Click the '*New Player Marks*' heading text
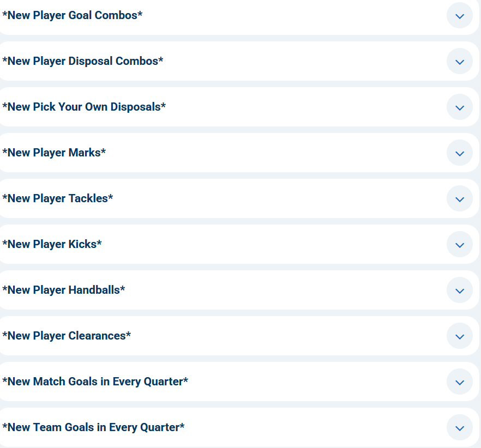Viewport: 481px width, 448px height. click(x=54, y=153)
